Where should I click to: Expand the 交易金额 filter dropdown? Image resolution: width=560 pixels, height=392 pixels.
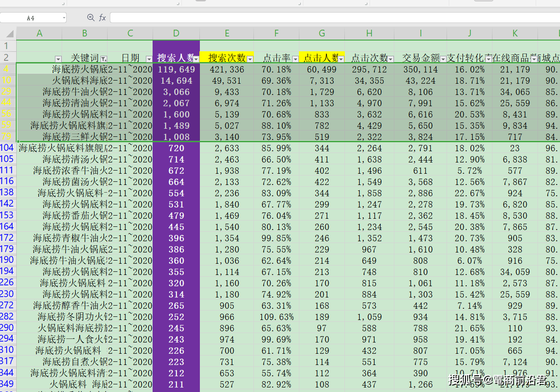[x=443, y=59]
